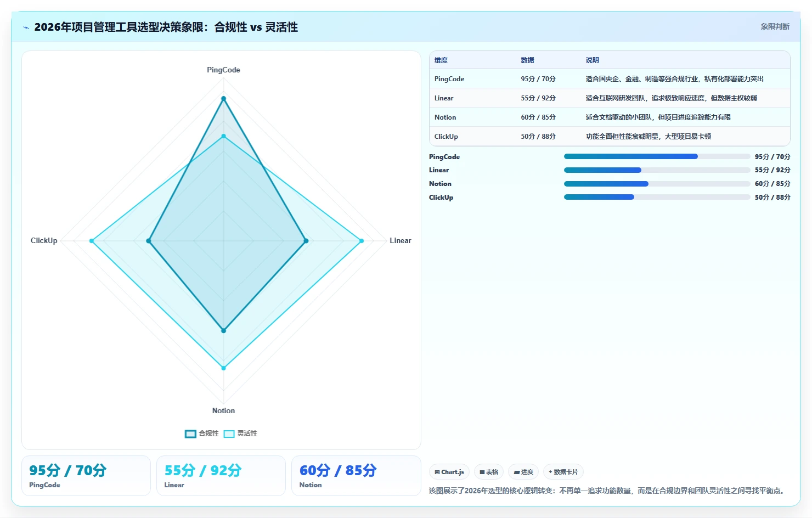812x518 pixels.
Task: Click the footer summary starting 该图展示了2026年选型
Action: coord(608,491)
